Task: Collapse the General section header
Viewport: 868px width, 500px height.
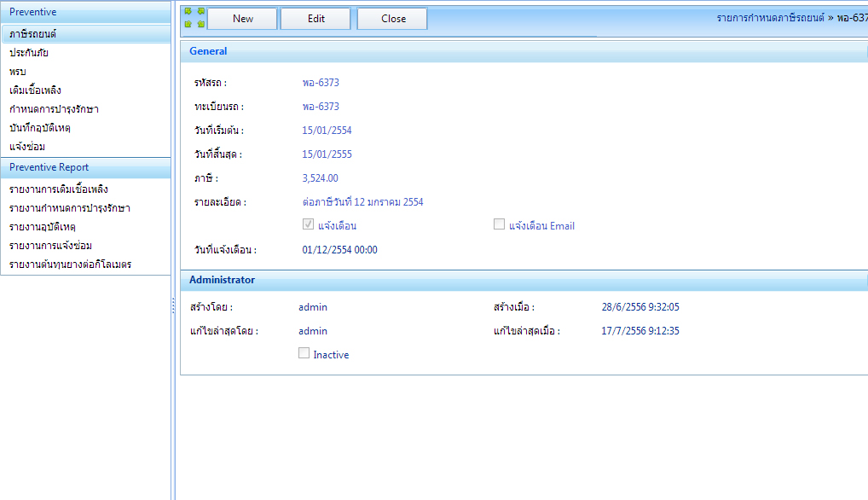Action: (x=524, y=51)
